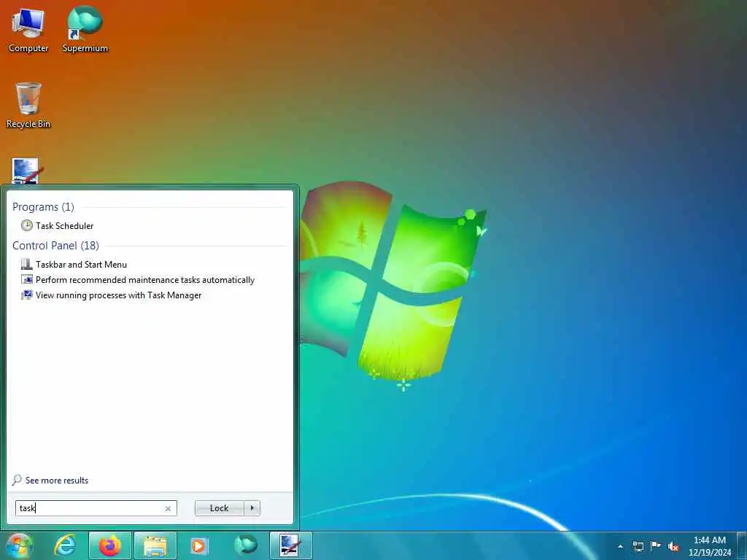Click the Task Scheduler clock icon
747x560 pixels.
coord(27,225)
